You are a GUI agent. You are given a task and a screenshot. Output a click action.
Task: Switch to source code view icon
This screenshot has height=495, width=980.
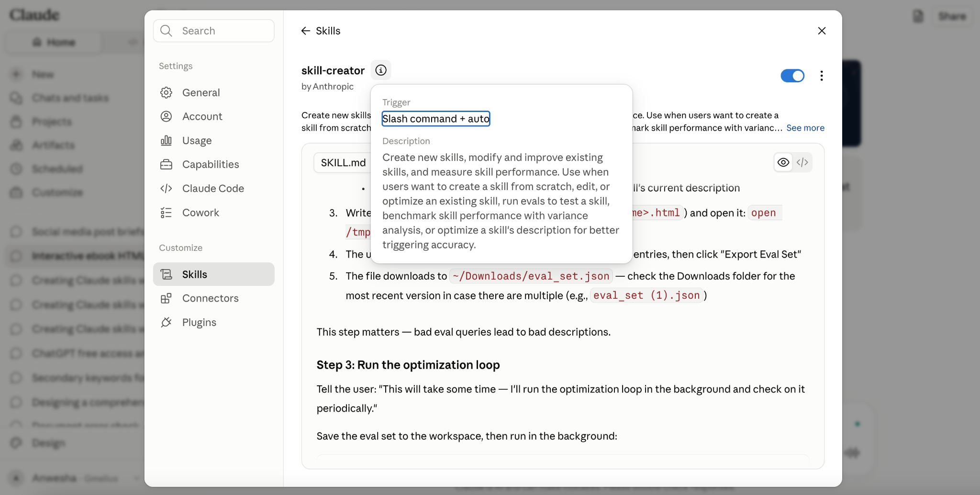(x=802, y=162)
